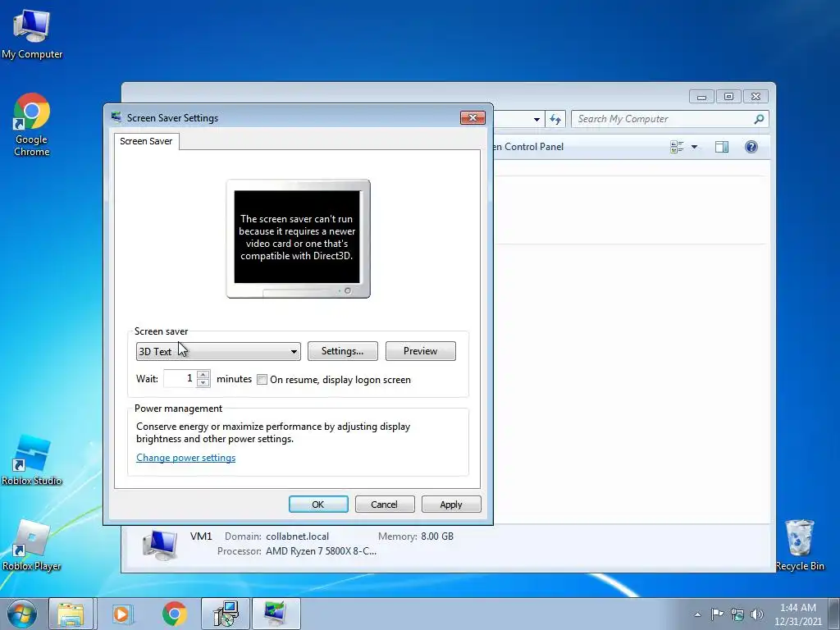Open Roblox Player desktop shortcut
This screenshot has width=840, height=630.
(x=32, y=546)
